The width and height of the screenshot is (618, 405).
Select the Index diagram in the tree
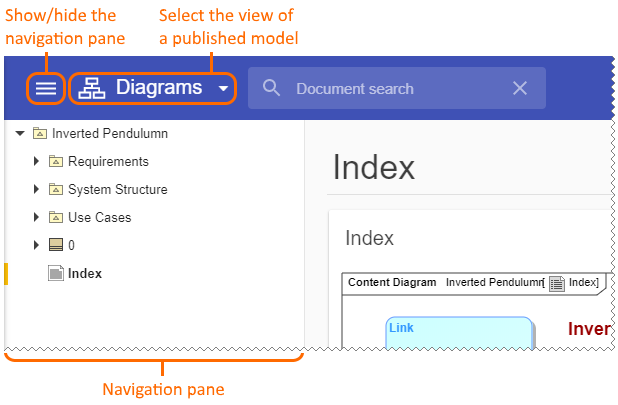(x=84, y=273)
